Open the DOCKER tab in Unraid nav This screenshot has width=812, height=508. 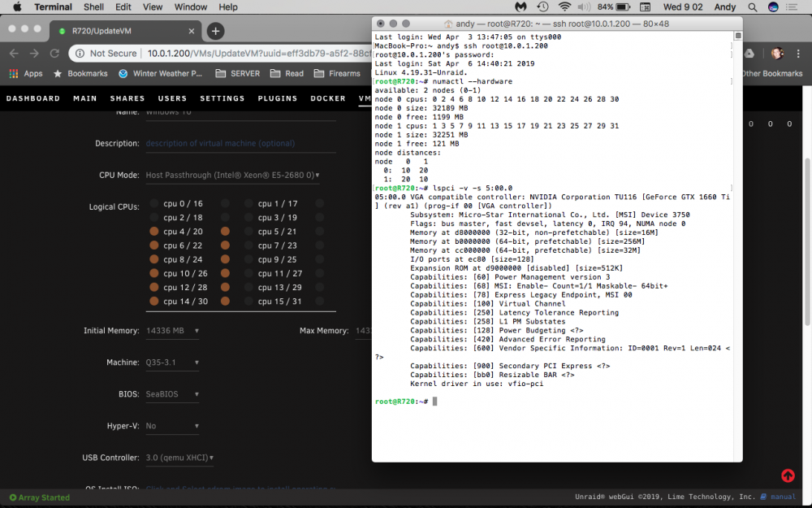click(x=328, y=98)
